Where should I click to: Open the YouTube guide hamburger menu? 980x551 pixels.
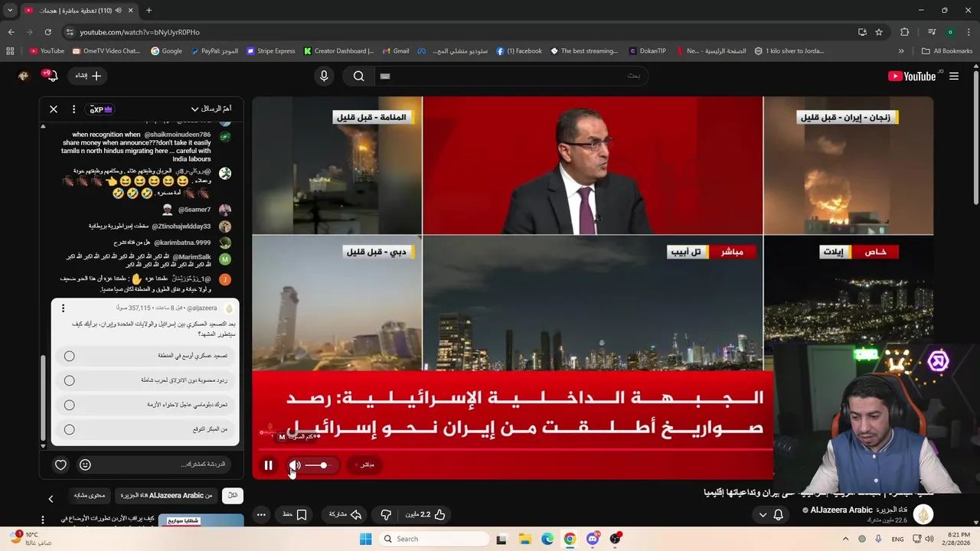954,76
